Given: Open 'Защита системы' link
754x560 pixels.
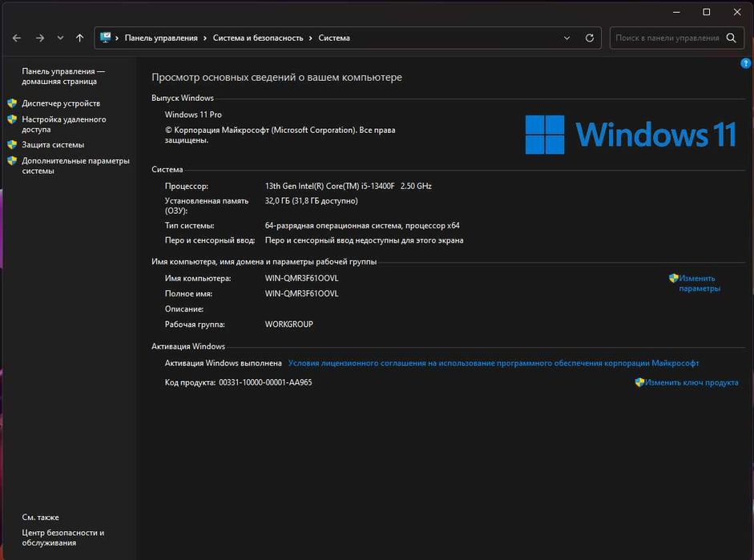Looking at the screenshot, I should coord(53,145).
